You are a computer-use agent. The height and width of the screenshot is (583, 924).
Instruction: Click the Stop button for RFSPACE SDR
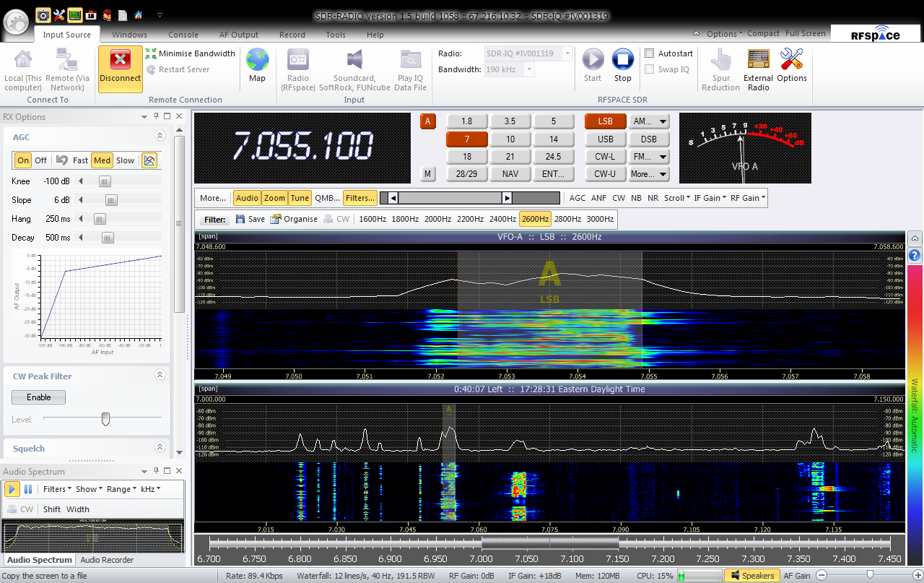(x=622, y=61)
